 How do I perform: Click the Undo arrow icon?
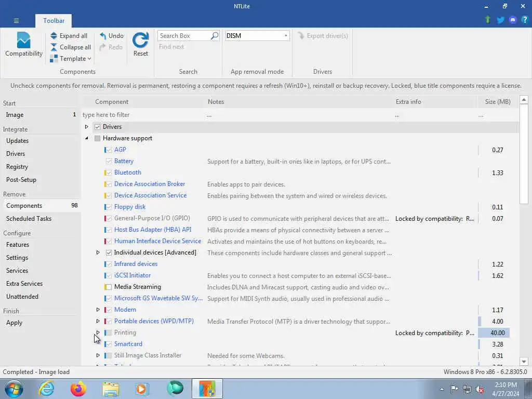[x=103, y=36]
